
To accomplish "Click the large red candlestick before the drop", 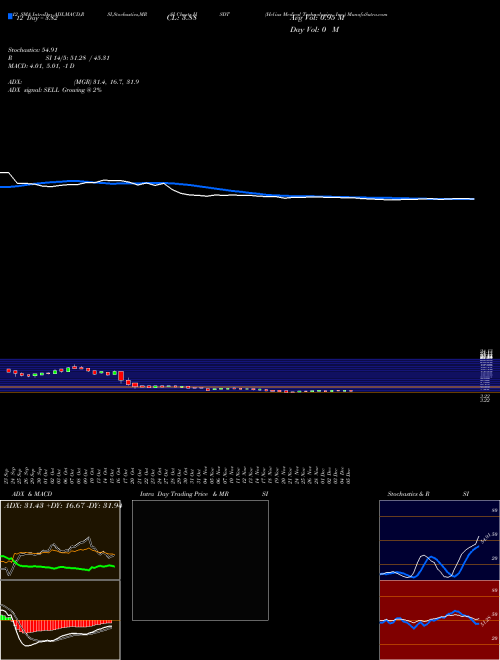I will click(x=121, y=376).
